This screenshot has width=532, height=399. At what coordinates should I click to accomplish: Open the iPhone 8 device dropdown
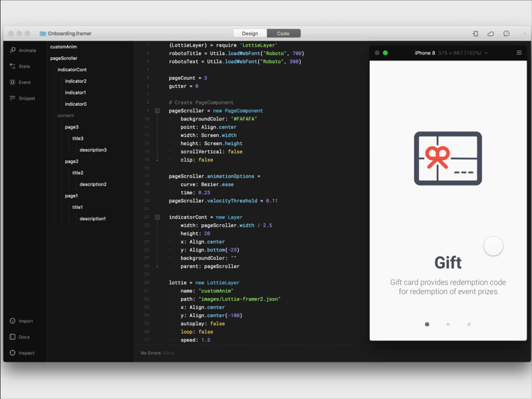pyautogui.click(x=451, y=53)
